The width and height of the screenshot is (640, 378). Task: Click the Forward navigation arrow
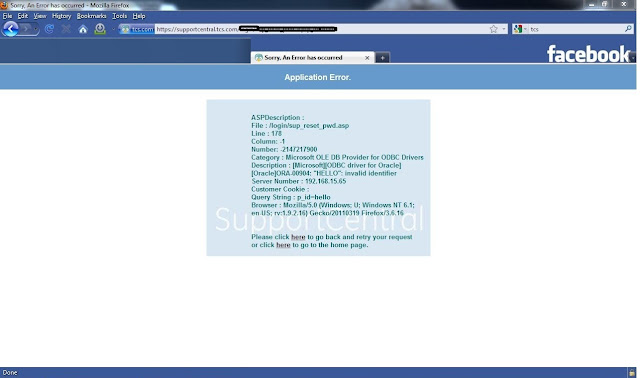[x=26, y=29]
